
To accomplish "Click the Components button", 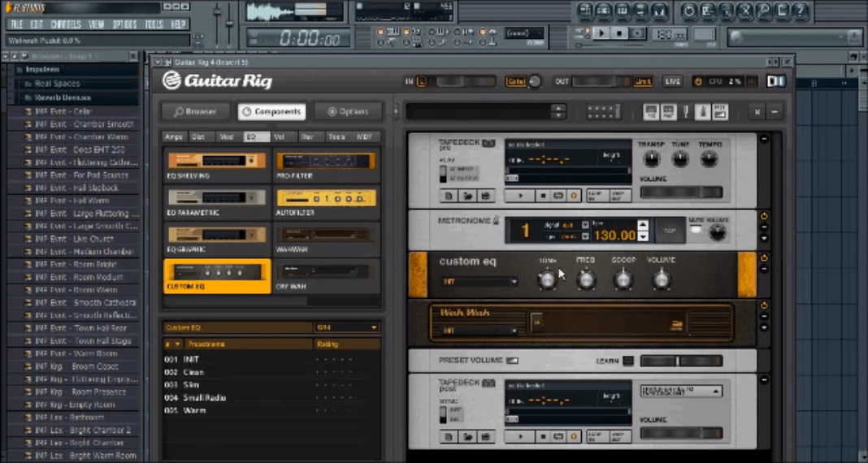I will [271, 111].
